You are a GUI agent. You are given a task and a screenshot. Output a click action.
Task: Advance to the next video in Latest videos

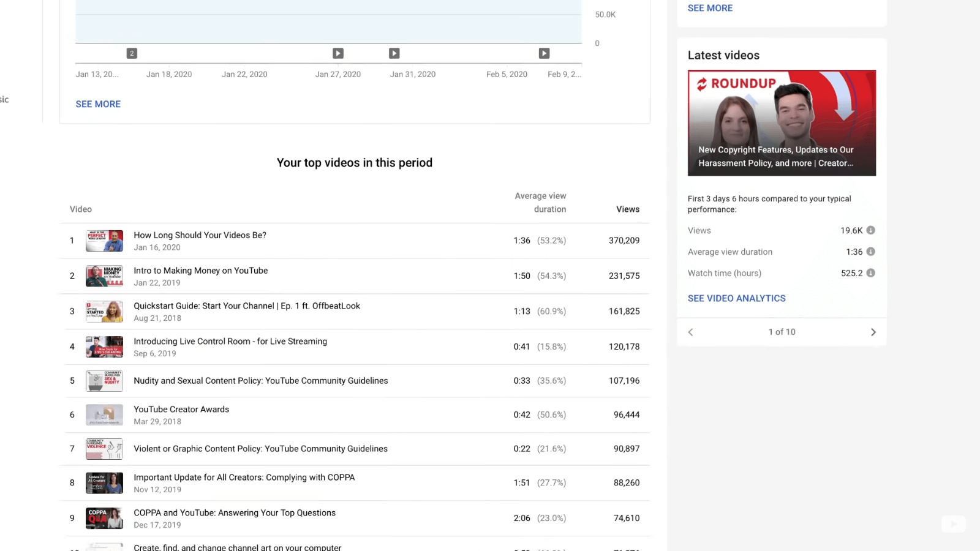(873, 332)
